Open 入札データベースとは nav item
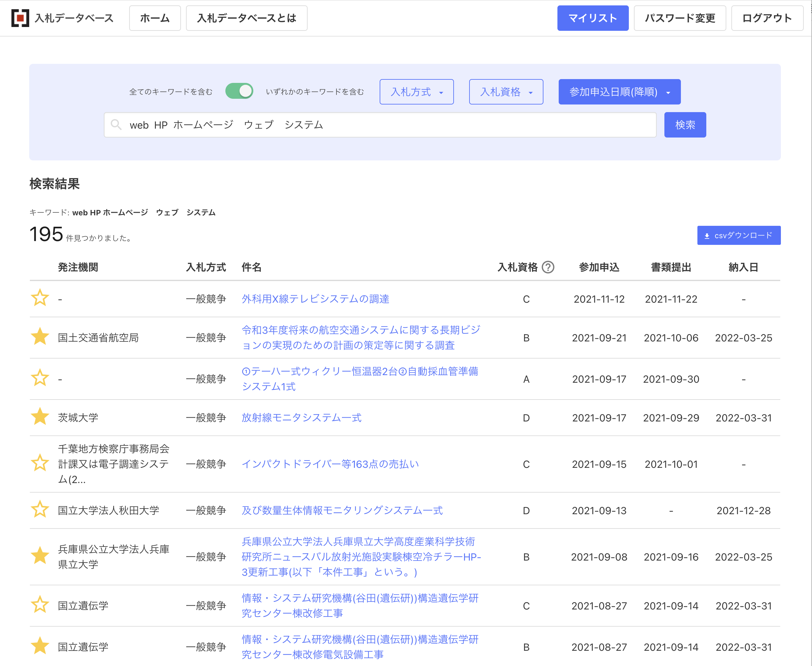Image resolution: width=812 pixels, height=666 pixels. pos(246,18)
